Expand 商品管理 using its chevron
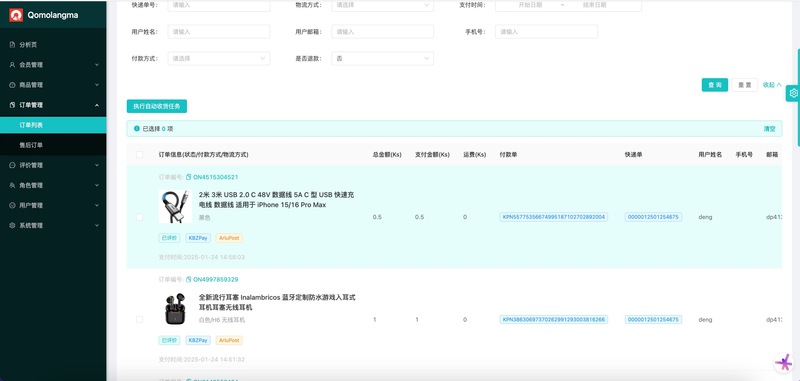The height and width of the screenshot is (381, 800). (97, 85)
